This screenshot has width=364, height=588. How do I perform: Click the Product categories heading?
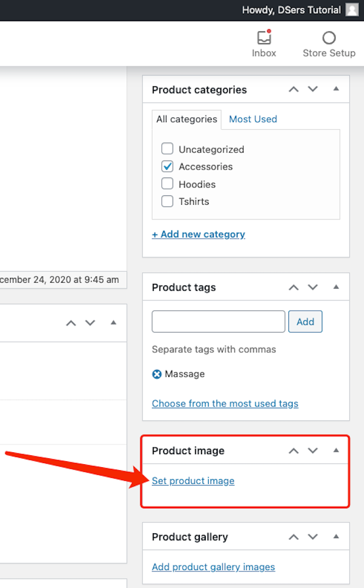coord(199,90)
